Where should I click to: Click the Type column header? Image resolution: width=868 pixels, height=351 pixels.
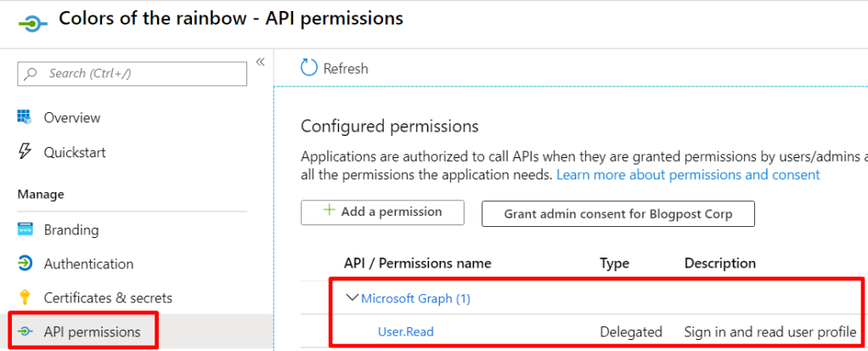click(x=614, y=263)
